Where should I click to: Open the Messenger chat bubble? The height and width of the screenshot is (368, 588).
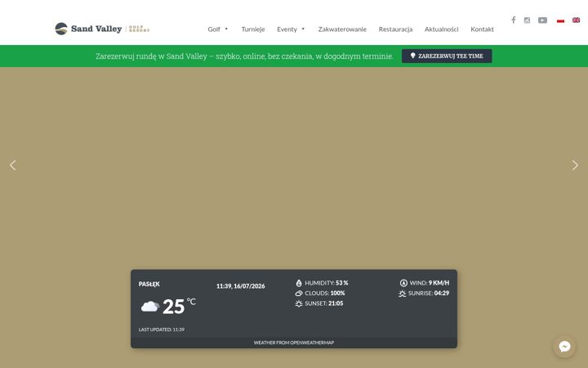(564, 346)
